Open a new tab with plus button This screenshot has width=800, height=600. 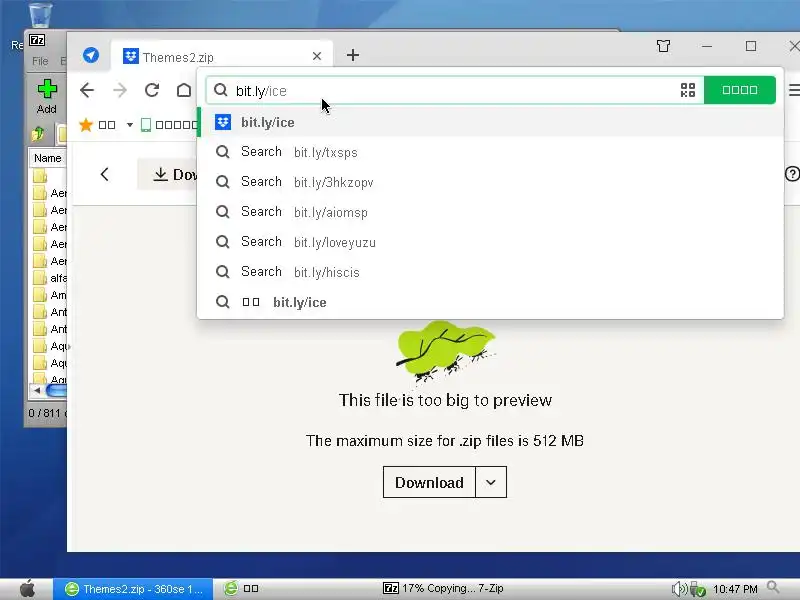point(353,55)
